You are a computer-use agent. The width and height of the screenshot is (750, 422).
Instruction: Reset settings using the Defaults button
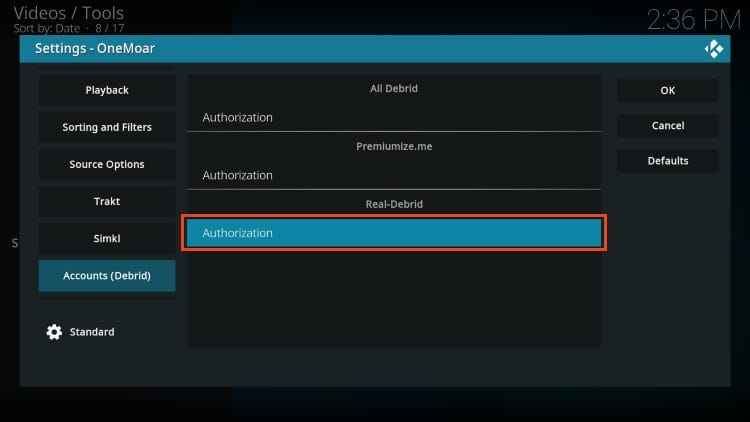pyautogui.click(x=668, y=161)
